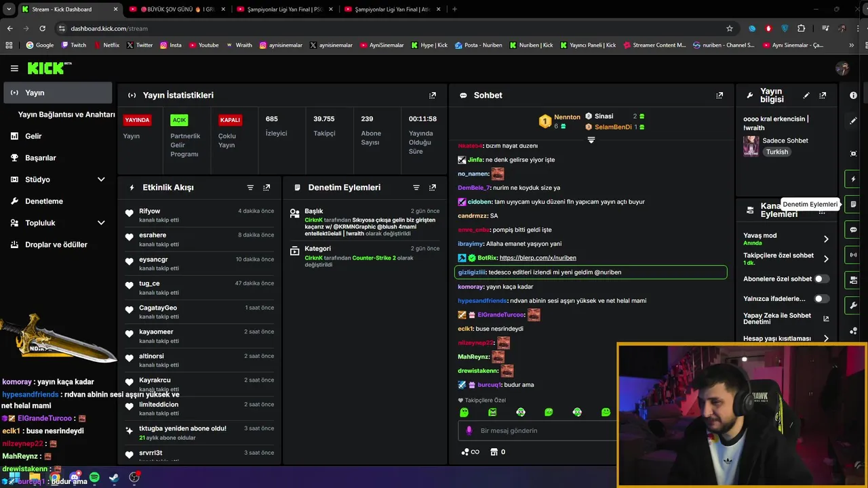Click the info icon in right rail

point(853,96)
